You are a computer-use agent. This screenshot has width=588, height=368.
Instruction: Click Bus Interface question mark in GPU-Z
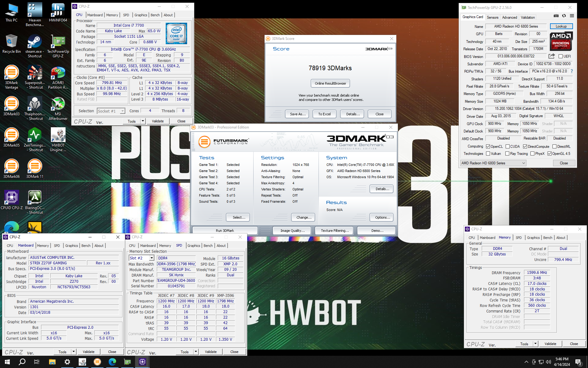point(571,71)
